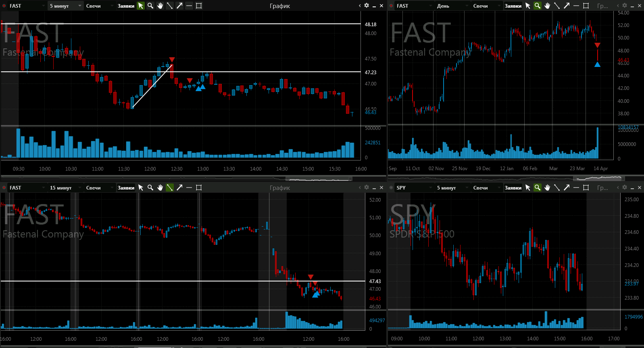Click the 48.18 horizontal level label

pos(371,24)
